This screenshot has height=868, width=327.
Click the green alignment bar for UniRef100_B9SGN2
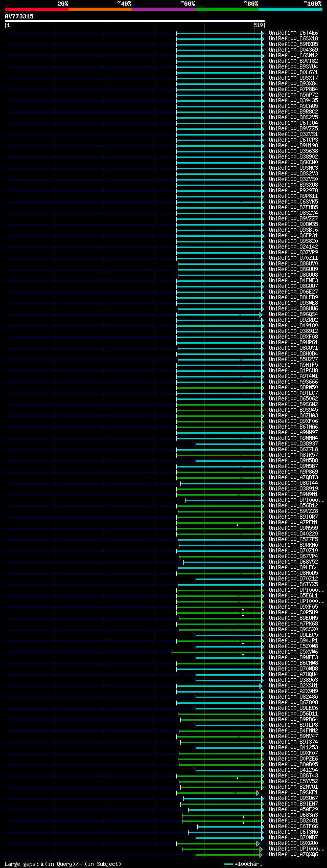(x=220, y=405)
